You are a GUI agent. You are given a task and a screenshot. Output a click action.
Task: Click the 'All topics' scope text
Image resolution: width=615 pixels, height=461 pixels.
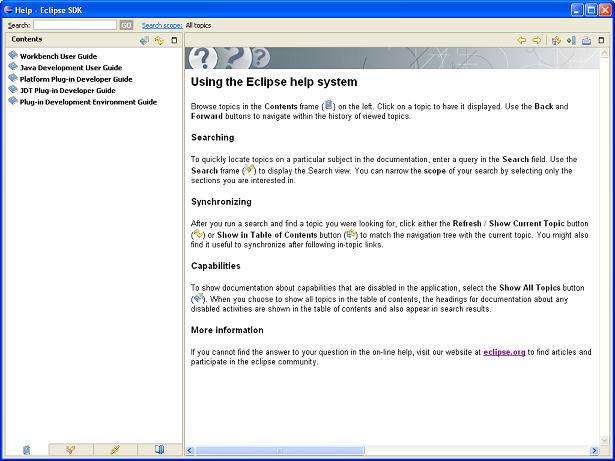pos(198,26)
